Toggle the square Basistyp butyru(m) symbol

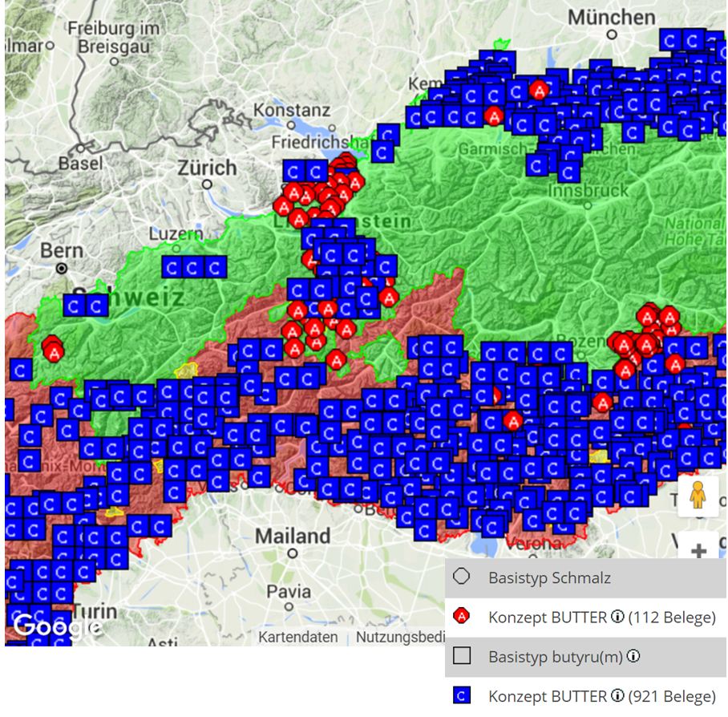tap(461, 657)
